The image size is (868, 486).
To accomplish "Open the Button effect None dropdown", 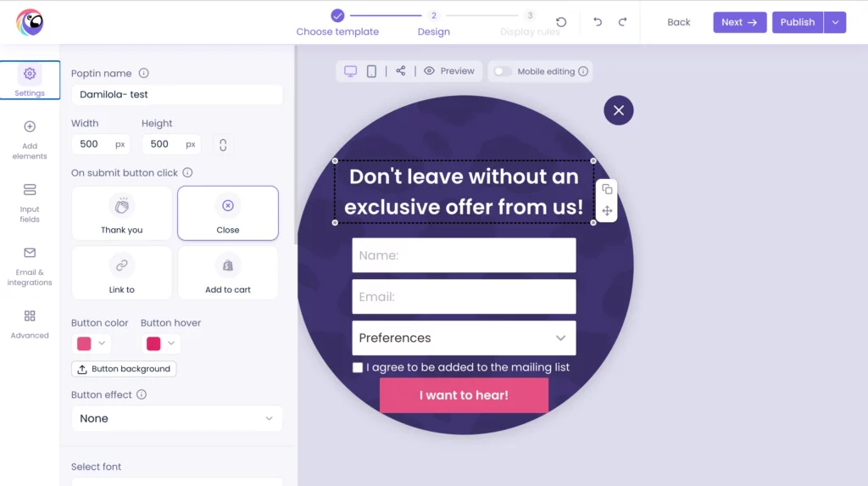I will pos(176,418).
